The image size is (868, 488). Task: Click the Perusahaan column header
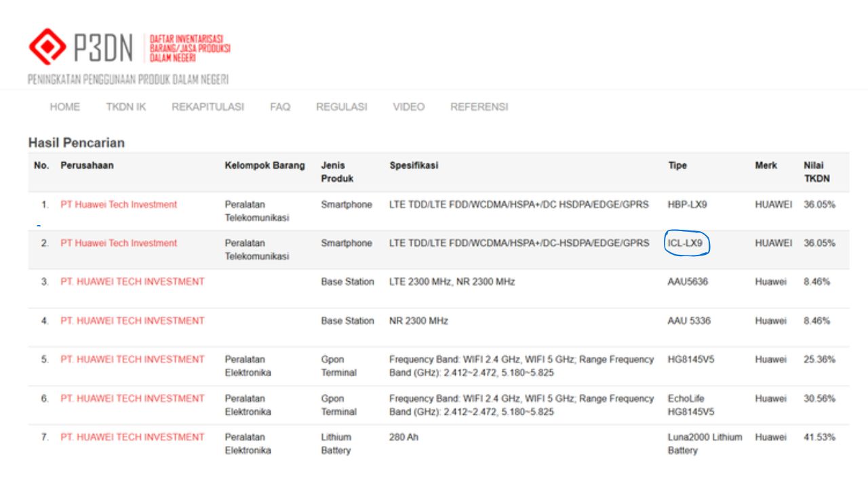(87, 165)
